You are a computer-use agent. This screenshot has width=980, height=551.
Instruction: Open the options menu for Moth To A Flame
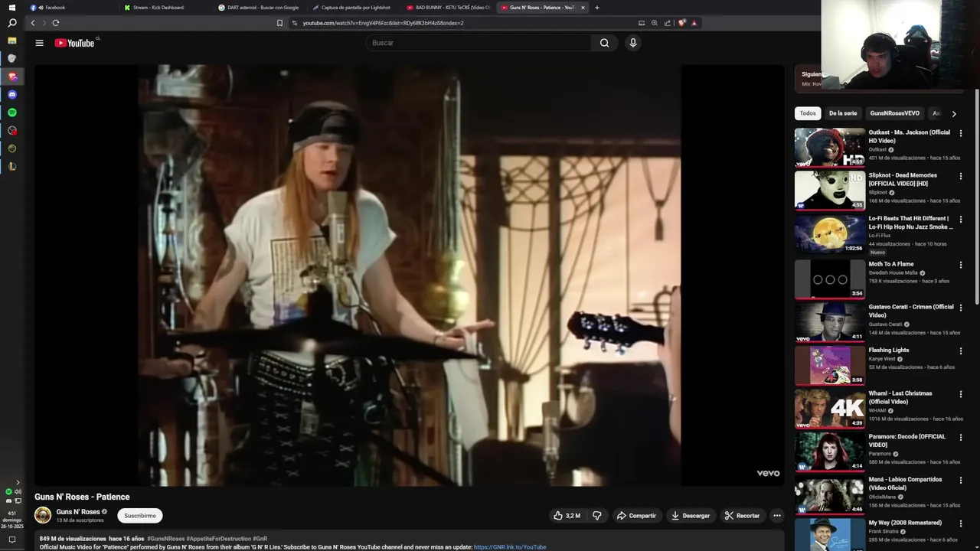[x=961, y=265]
